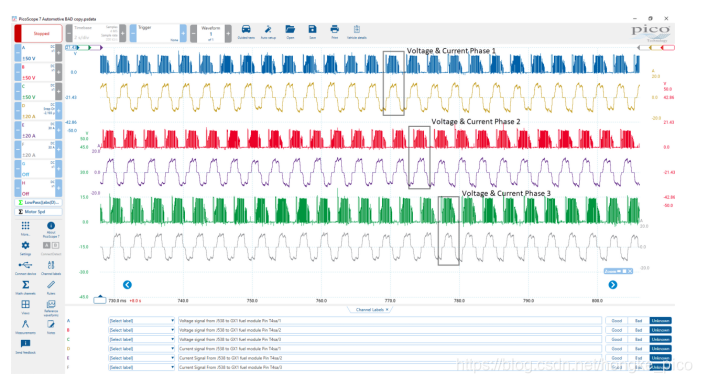Close the Channel Labels tab
Image resolution: width=702 pixels, height=383 pixels.
[387, 310]
